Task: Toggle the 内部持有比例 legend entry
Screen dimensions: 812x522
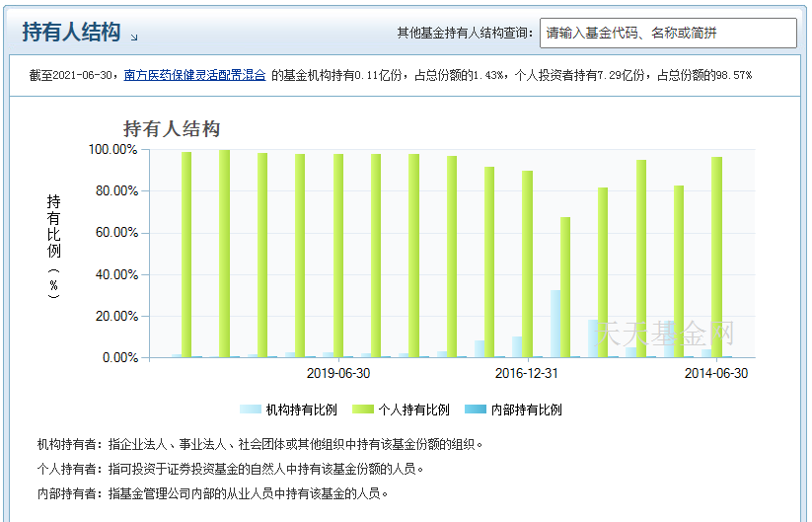Action: tap(513, 410)
